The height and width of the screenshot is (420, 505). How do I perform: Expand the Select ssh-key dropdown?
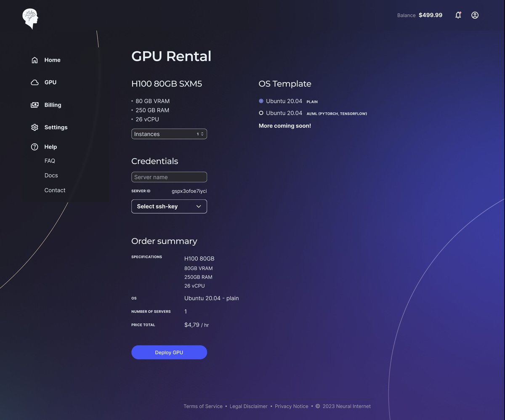(169, 206)
